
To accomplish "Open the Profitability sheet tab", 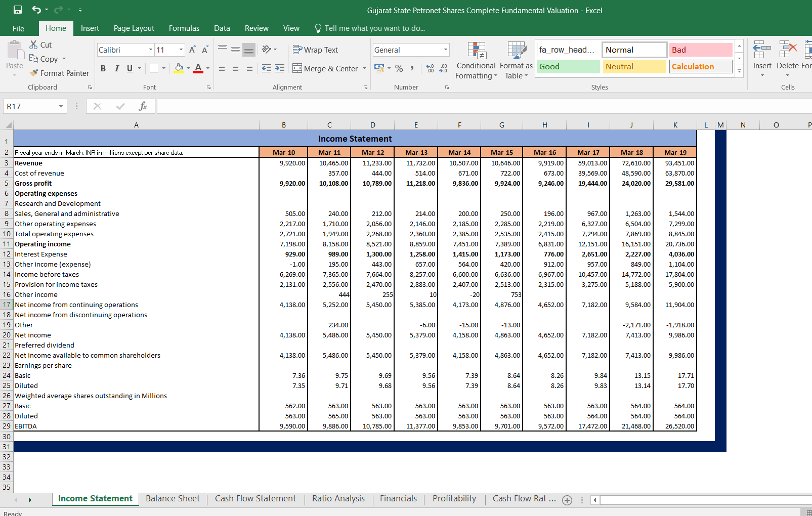I will (454, 499).
